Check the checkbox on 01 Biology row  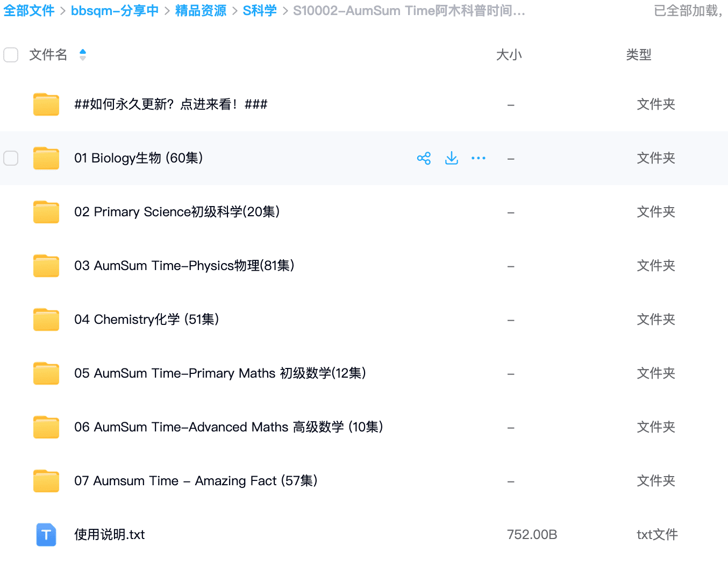11,158
